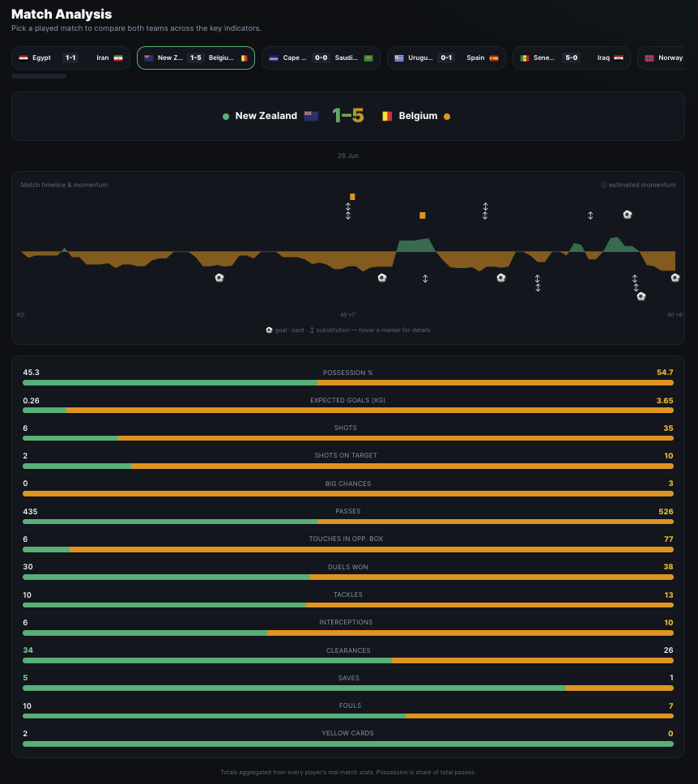Click the FOULS label
The width and height of the screenshot is (698, 784).
pos(350,705)
